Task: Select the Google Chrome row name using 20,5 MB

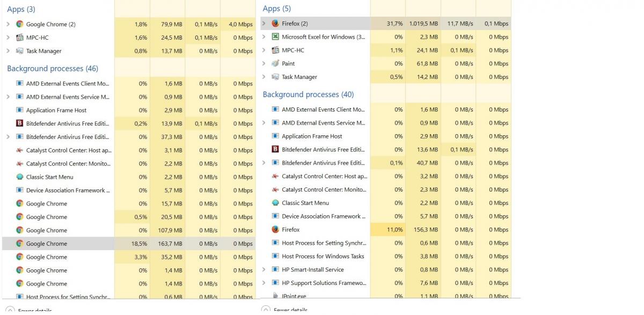Action: [47, 217]
